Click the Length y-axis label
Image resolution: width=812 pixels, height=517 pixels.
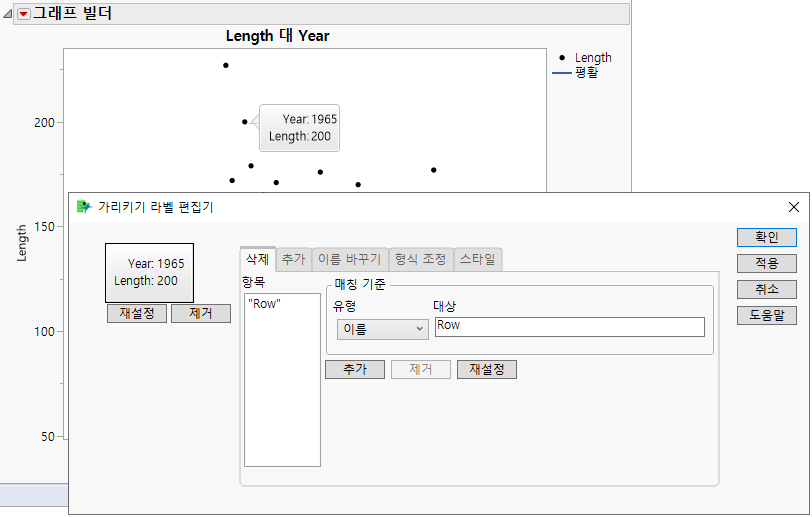click(21, 243)
